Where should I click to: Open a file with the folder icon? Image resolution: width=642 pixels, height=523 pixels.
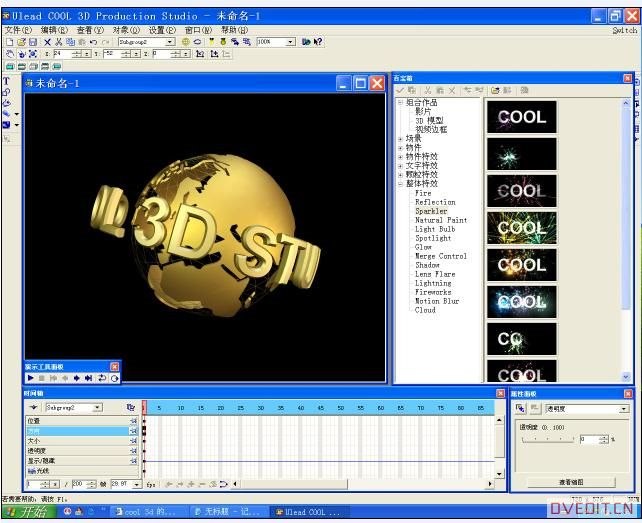21,42
